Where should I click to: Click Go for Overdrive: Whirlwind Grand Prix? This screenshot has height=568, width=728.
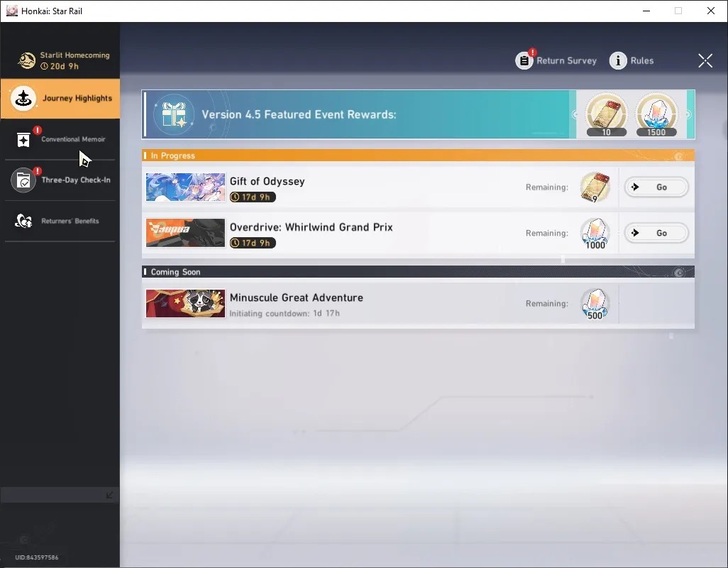click(656, 233)
